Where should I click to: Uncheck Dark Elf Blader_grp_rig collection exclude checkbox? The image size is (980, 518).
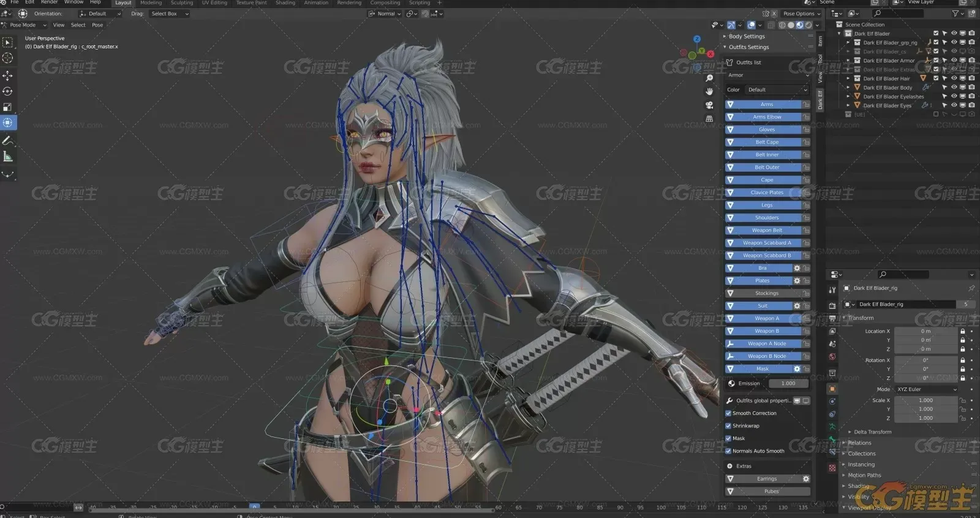(x=936, y=43)
